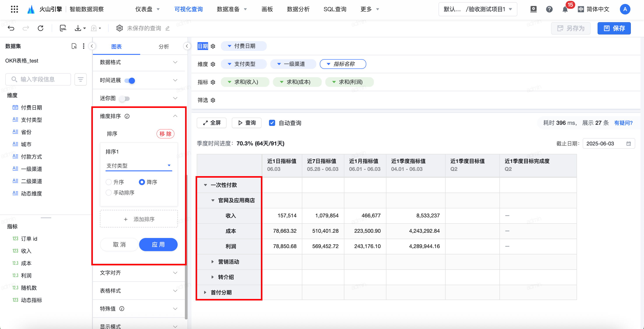644x329 pixels.
Task: Open the help question mark icon
Action: 549,9
